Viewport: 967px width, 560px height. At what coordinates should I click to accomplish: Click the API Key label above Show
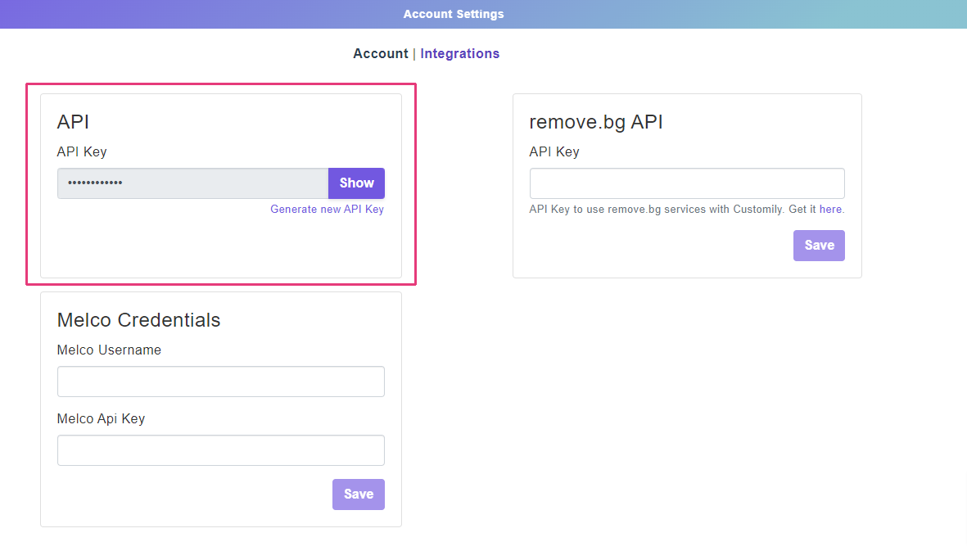click(x=82, y=152)
